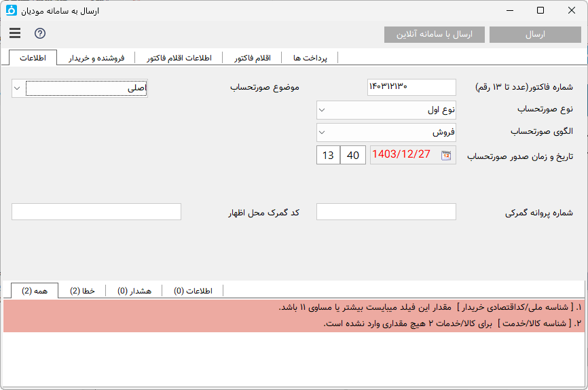The height and width of the screenshot is (390, 588).
Task: Select error 1 about شناسه ملی/کداقتصادی خریدار
Action: pos(294,307)
